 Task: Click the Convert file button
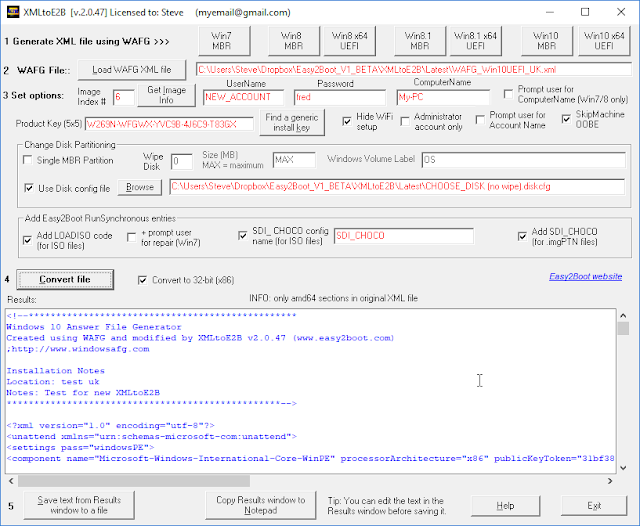click(x=65, y=280)
